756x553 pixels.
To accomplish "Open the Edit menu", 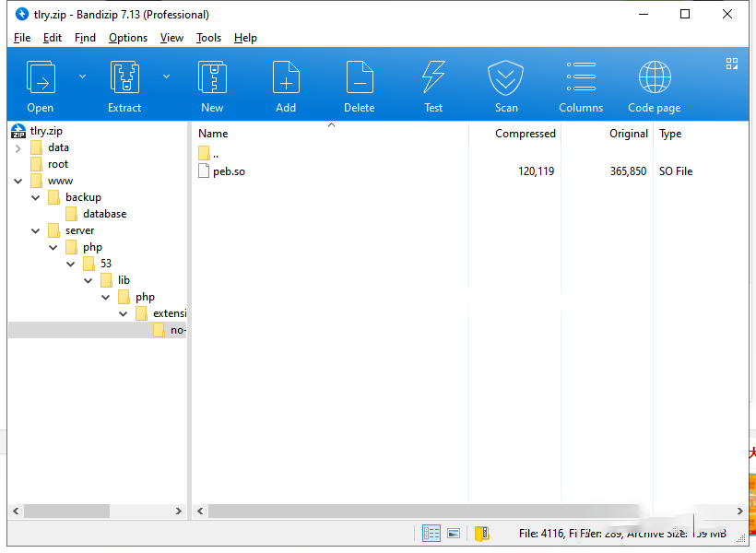I will click(x=52, y=38).
